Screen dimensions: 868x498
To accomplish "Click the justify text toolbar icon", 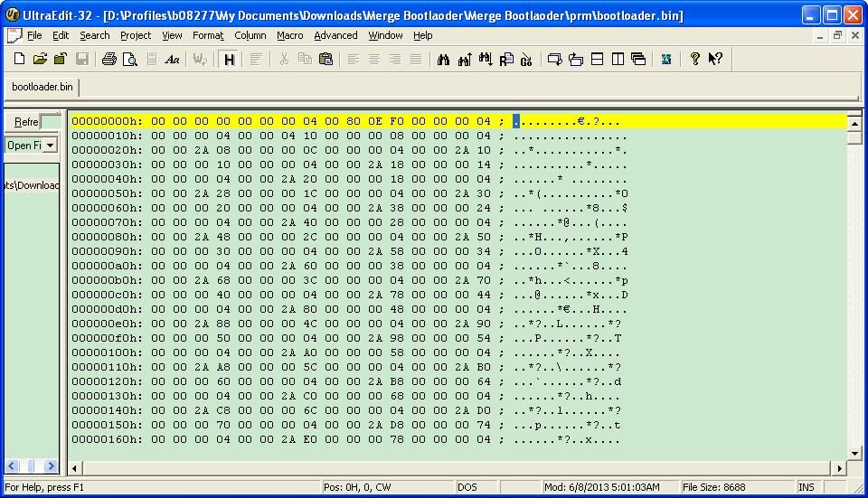I will [x=416, y=59].
